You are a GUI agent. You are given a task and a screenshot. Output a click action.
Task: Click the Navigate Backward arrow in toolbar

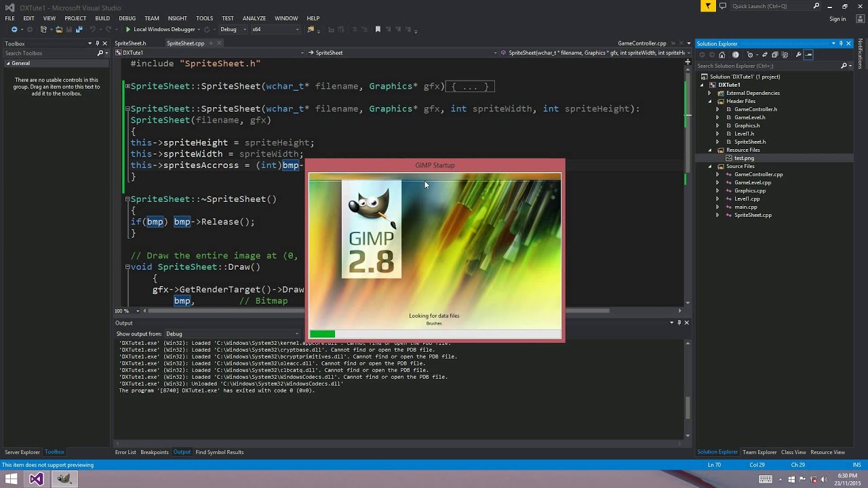(14, 29)
